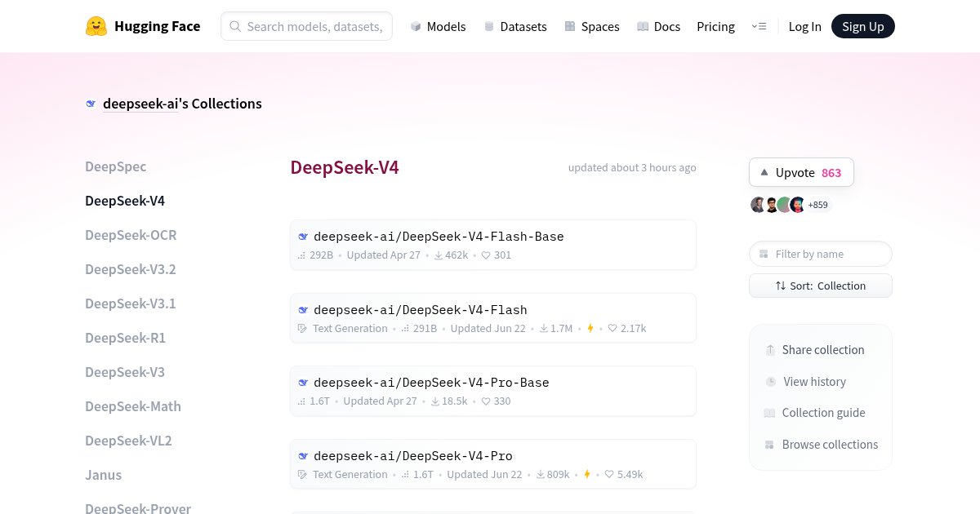Click the first upvoter avatar
This screenshot has width=980, height=514.
pyautogui.click(x=758, y=205)
